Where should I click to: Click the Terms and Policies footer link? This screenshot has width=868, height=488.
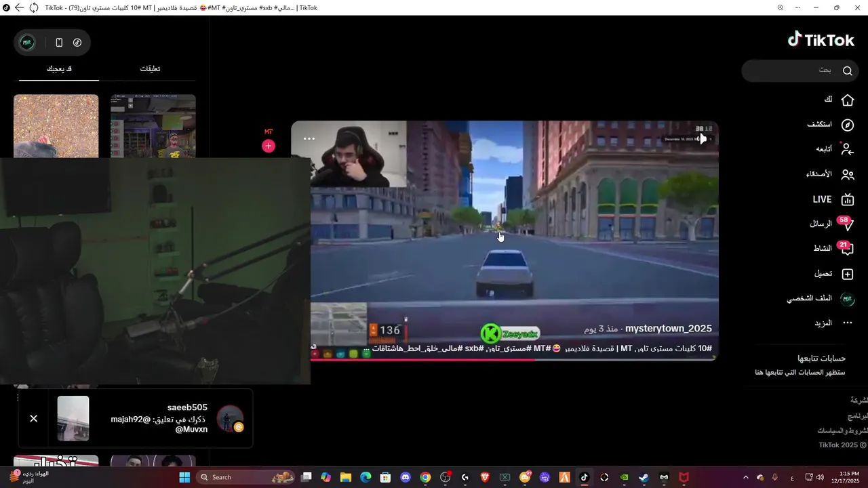[x=842, y=430]
